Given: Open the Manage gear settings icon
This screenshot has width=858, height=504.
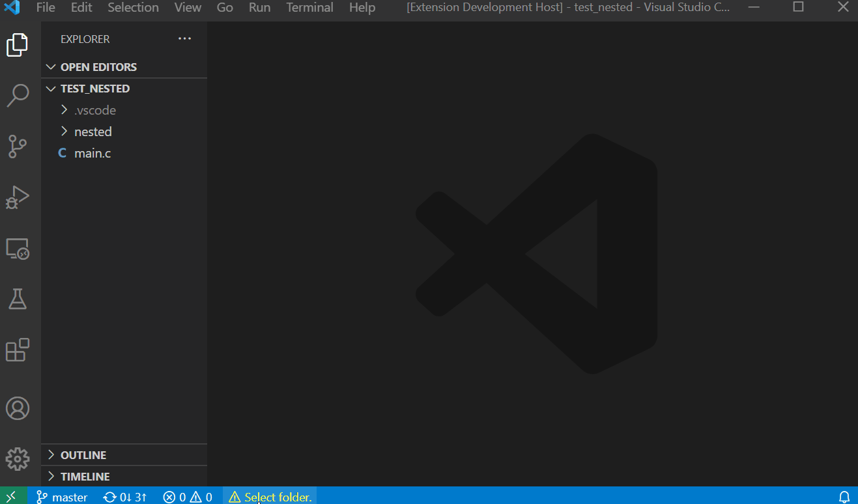Looking at the screenshot, I should (x=18, y=459).
